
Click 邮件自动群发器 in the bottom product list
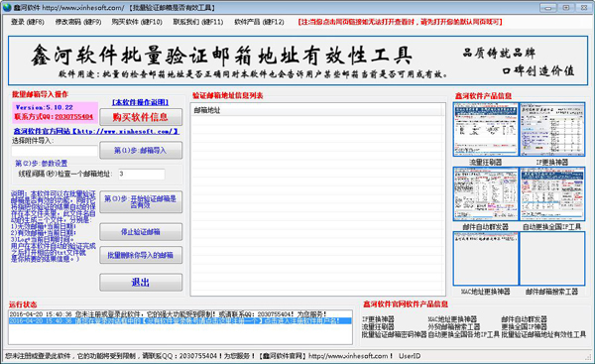pos(524,319)
